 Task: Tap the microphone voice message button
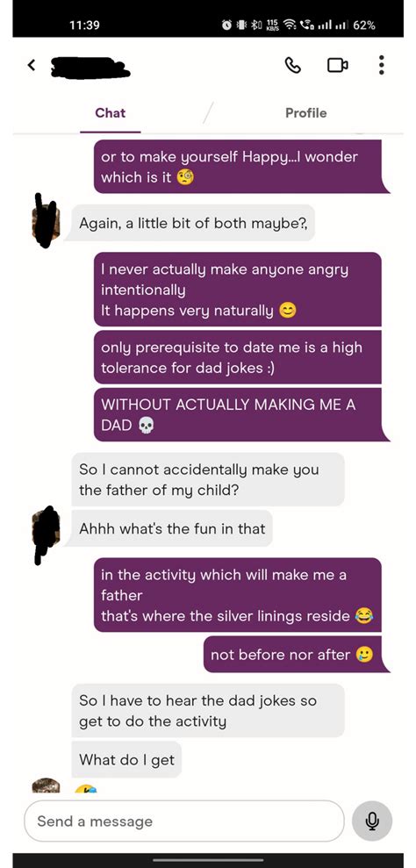[372, 821]
